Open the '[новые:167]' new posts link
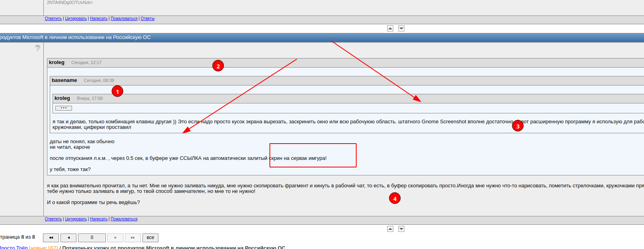 pos(43,247)
